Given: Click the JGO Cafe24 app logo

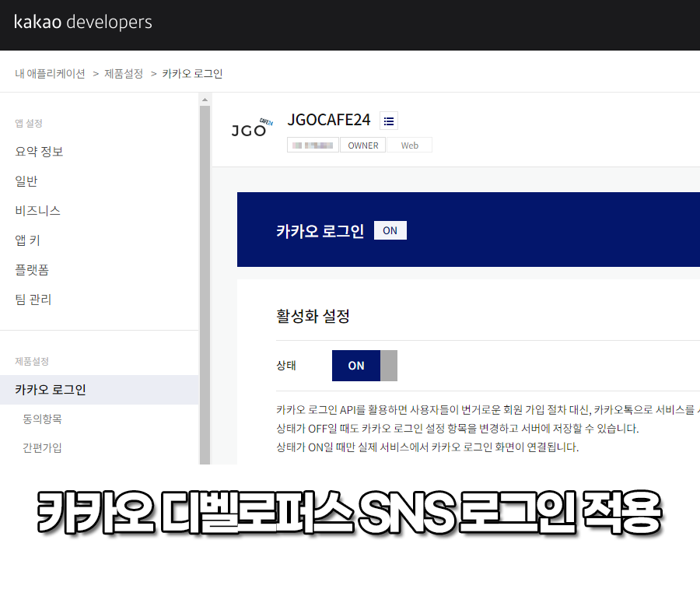Looking at the screenshot, I should point(252,128).
